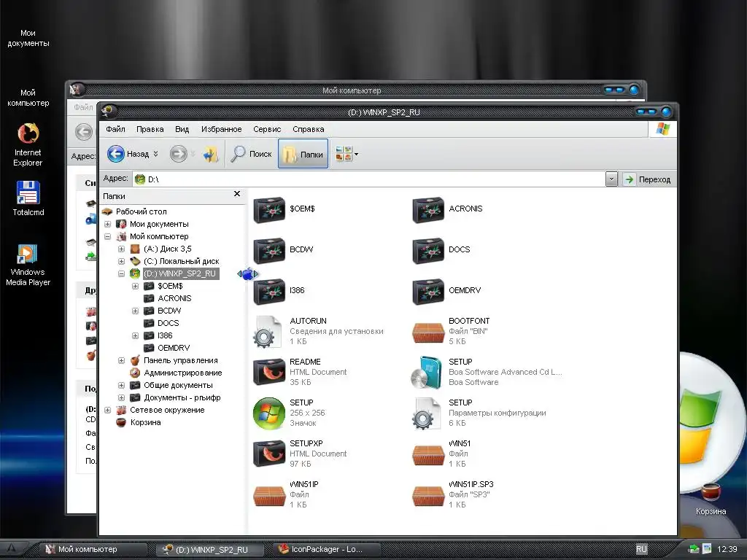Expand $OEM$ node in folder tree
This screenshot has height=560, width=747.
[x=135, y=286]
